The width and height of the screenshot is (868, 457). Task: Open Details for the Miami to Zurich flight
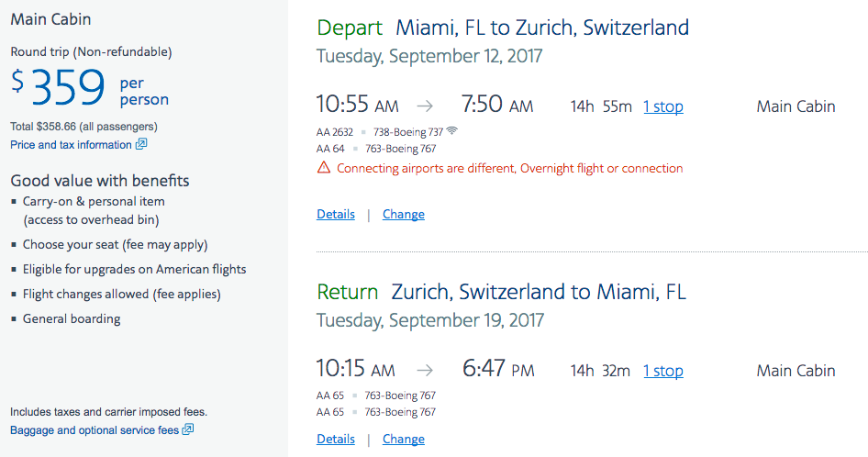pyautogui.click(x=336, y=214)
